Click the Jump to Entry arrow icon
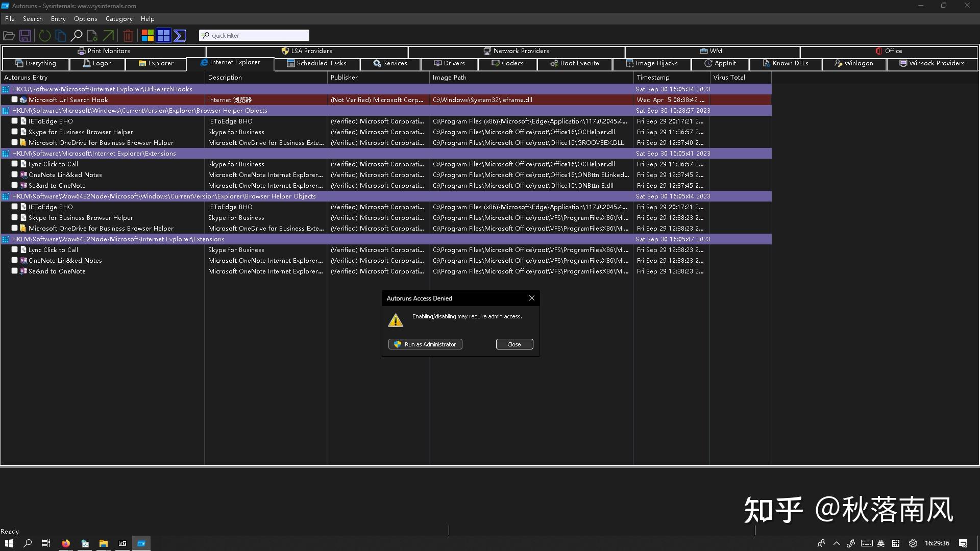Screen dimensions: 980x551 tap(108, 36)
